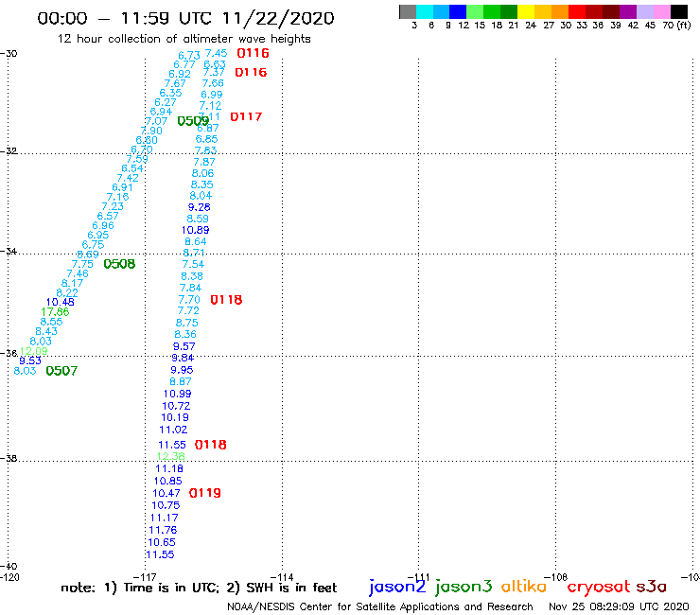Click the wave height value 11.76
The height and width of the screenshot is (615, 700).
point(163,531)
